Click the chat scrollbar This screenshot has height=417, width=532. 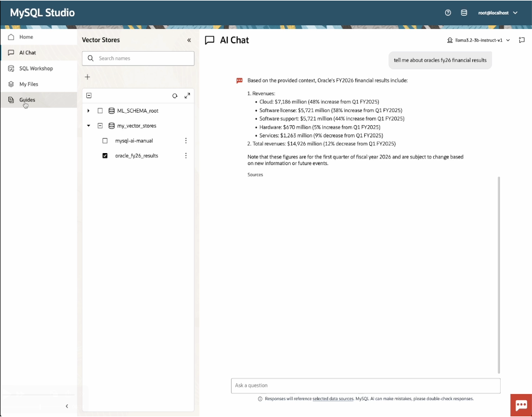pos(499,275)
